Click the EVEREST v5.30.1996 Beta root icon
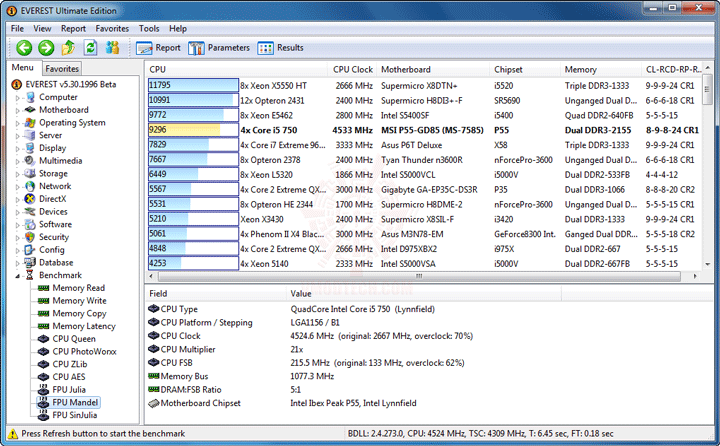The image size is (720, 446). pos(17,85)
